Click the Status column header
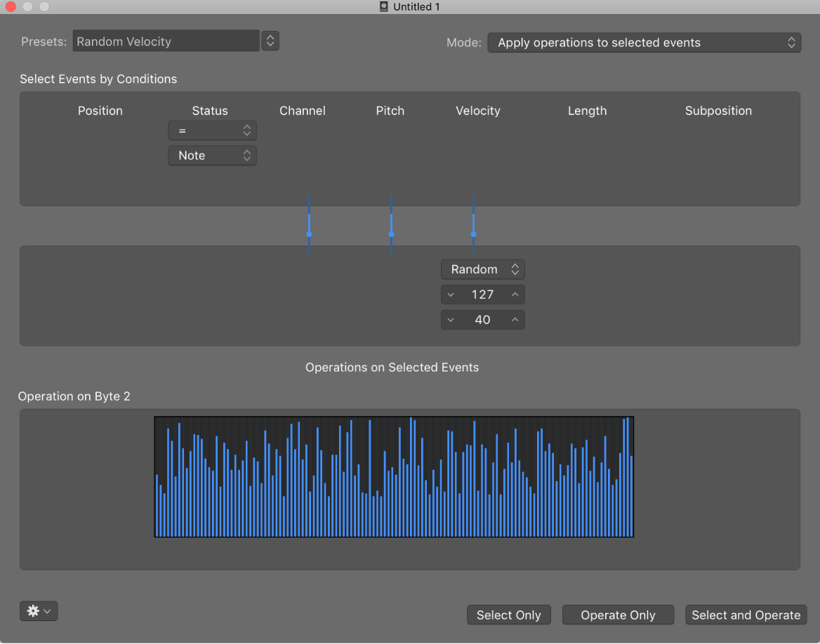The height and width of the screenshot is (644, 820). [x=210, y=111]
